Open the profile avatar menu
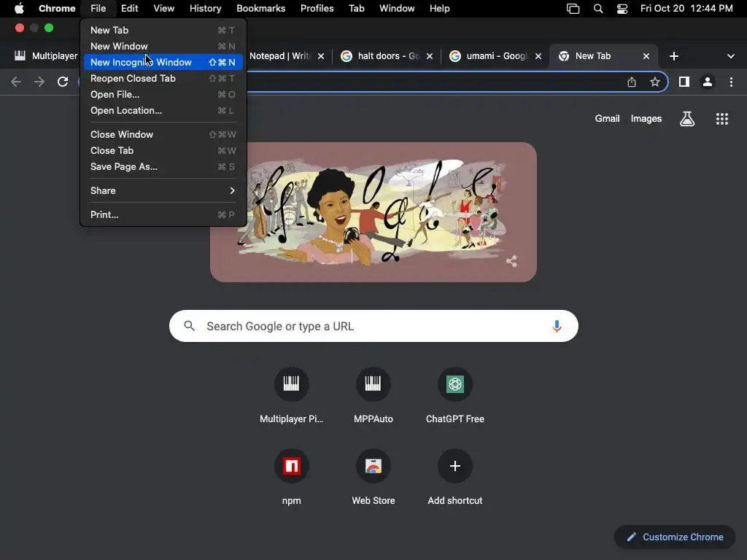 (x=708, y=82)
